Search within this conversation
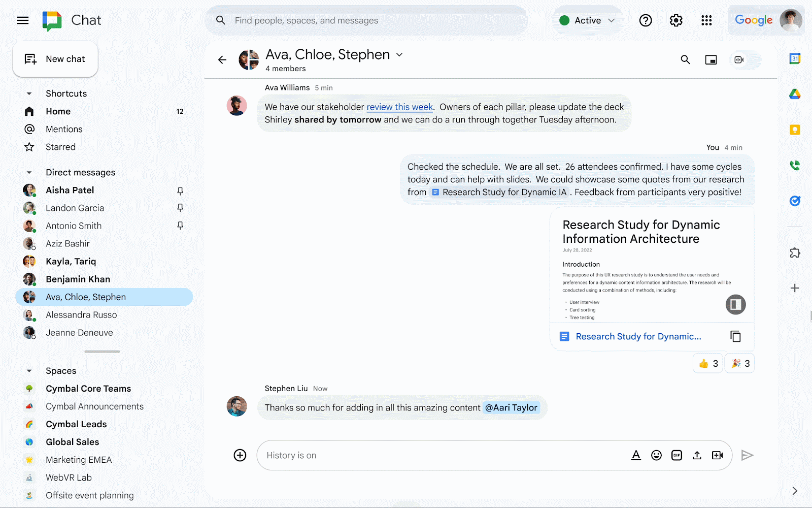The width and height of the screenshot is (812, 508). [x=685, y=60]
